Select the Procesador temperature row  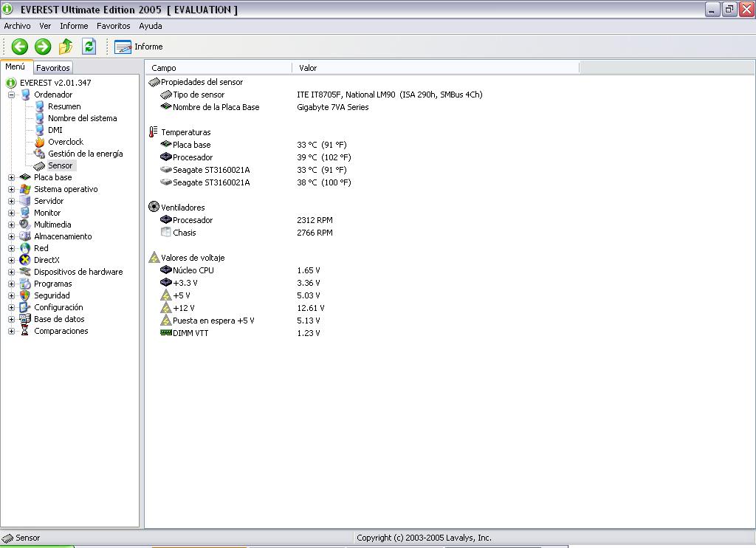click(193, 157)
